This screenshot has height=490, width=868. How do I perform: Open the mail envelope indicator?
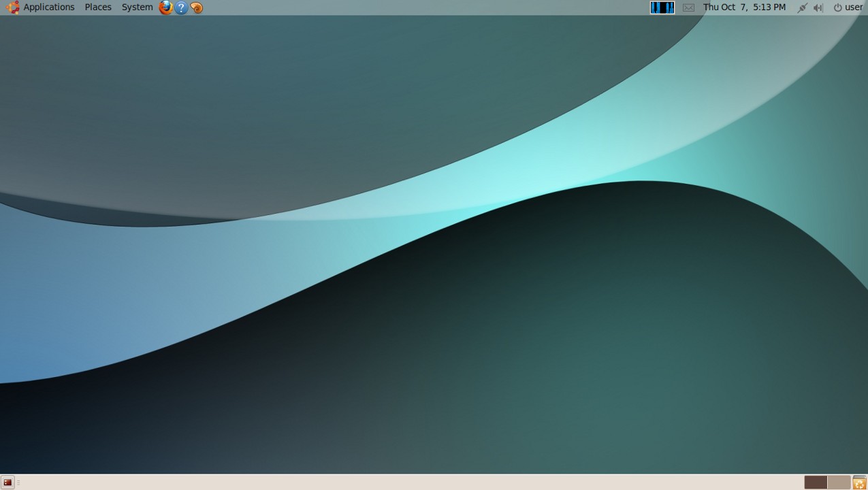pos(688,7)
